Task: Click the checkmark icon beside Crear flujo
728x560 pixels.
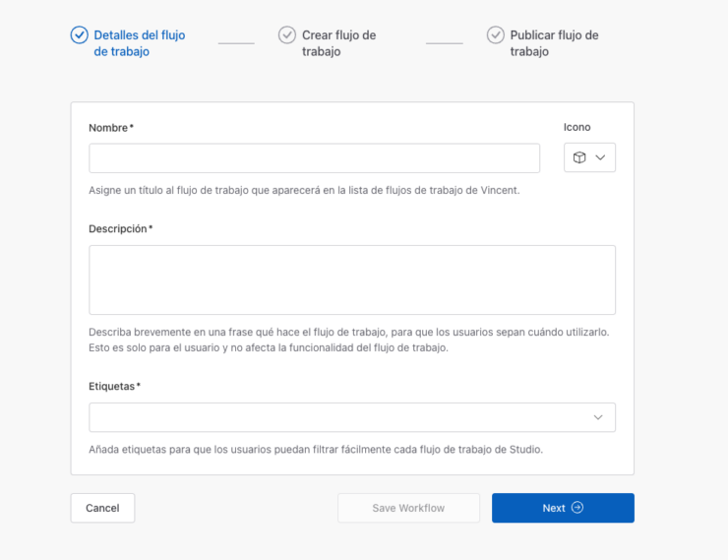Action: coord(287,35)
